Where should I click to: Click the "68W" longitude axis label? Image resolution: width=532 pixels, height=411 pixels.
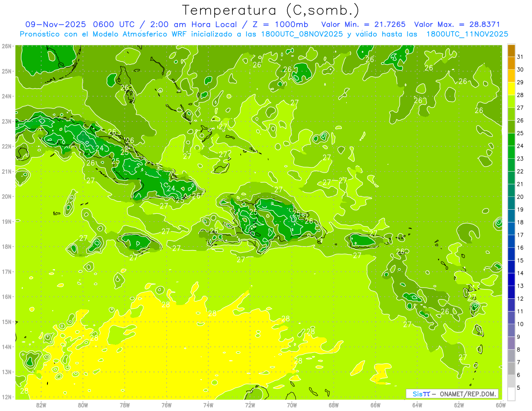click(x=334, y=405)
